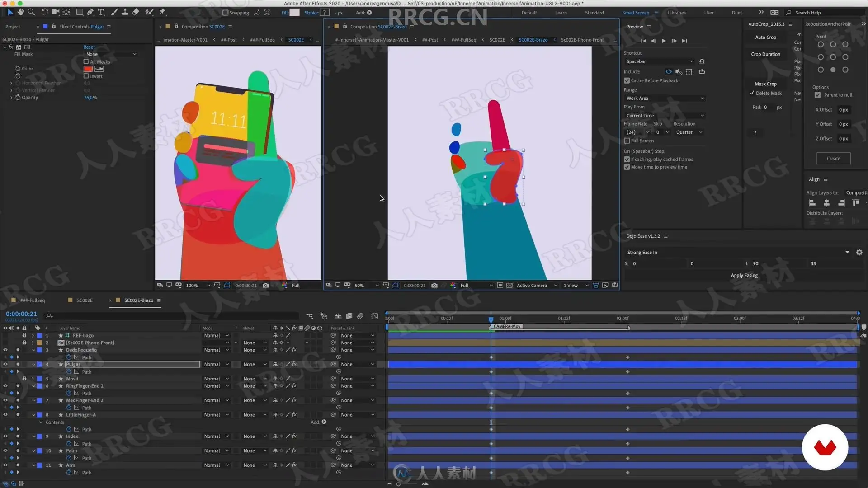Open the Range Work Area dropdown
The width and height of the screenshot is (868, 488).
click(665, 98)
